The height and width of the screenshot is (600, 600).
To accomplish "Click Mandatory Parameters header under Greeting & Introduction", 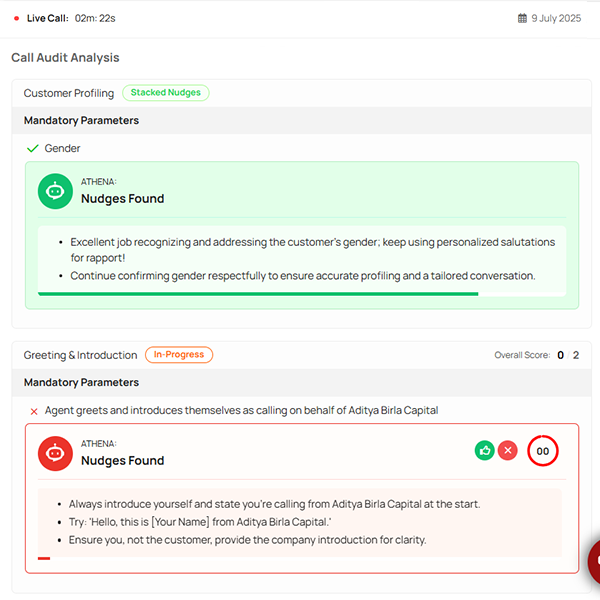I will point(82,382).
